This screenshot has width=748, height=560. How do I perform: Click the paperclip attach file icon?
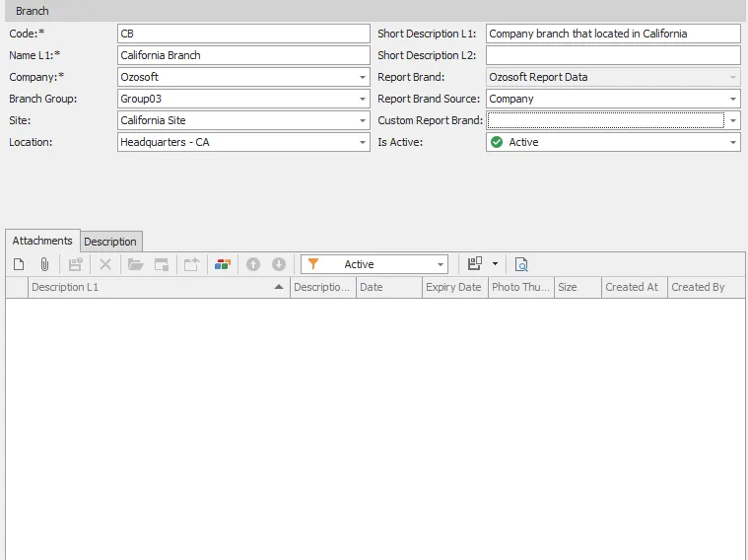pos(44,264)
